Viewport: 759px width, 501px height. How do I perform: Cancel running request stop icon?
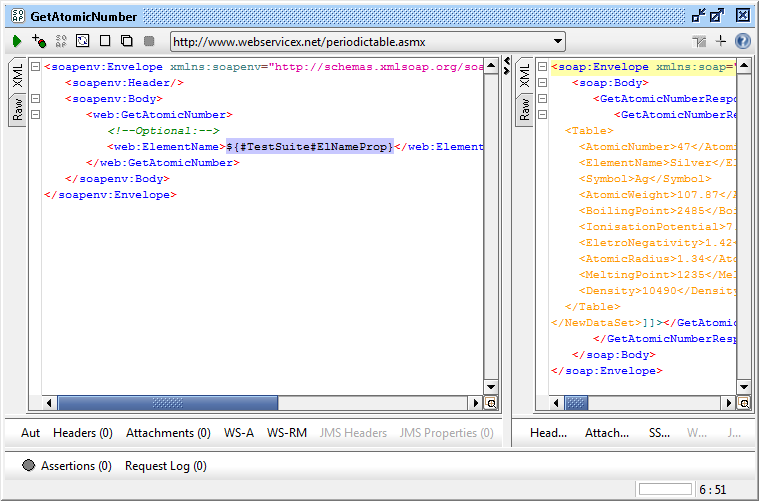click(x=149, y=41)
